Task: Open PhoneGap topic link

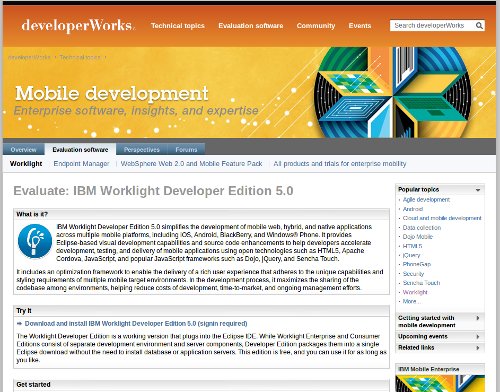Action: pos(417,264)
